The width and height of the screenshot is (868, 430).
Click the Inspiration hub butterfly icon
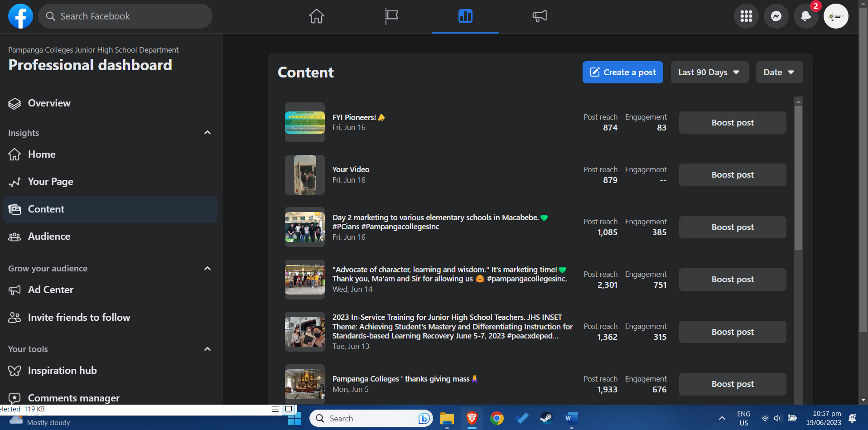[x=14, y=371]
